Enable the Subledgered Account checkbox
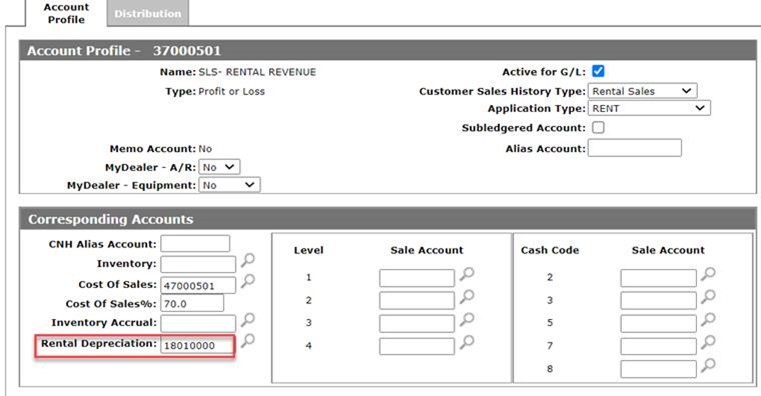761x396 pixels. 598,128
